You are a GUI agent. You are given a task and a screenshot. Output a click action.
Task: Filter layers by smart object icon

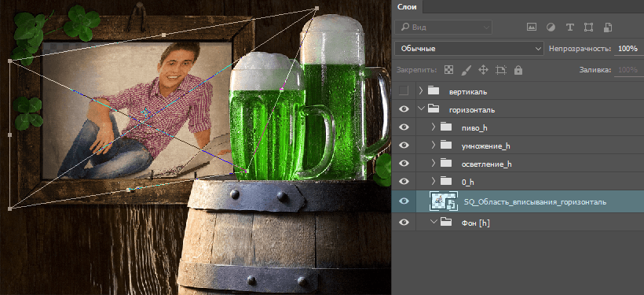pyautogui.click(x=608, y=28)
